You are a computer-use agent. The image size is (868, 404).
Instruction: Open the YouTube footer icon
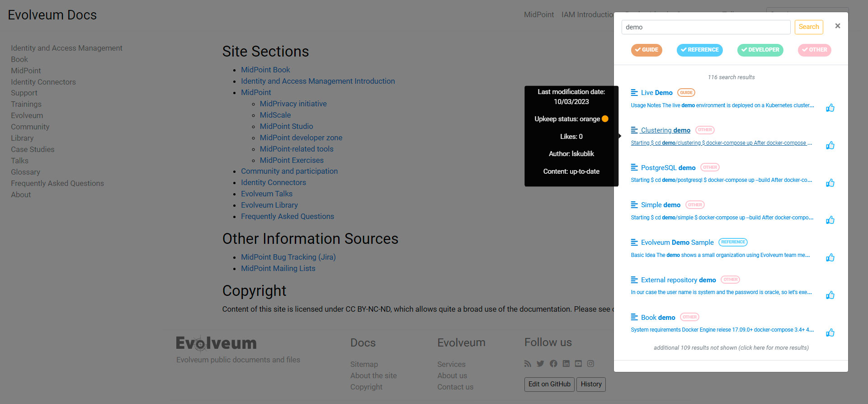(x=578, y=363)
